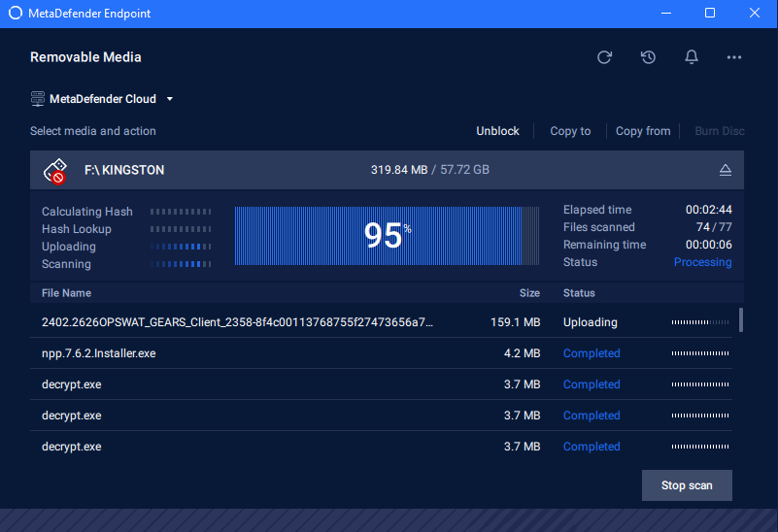Select the npp.7.6.2.Installer.exe file
Image resolution: width=778 pixels, height=532 pixels.
[99, 353]
